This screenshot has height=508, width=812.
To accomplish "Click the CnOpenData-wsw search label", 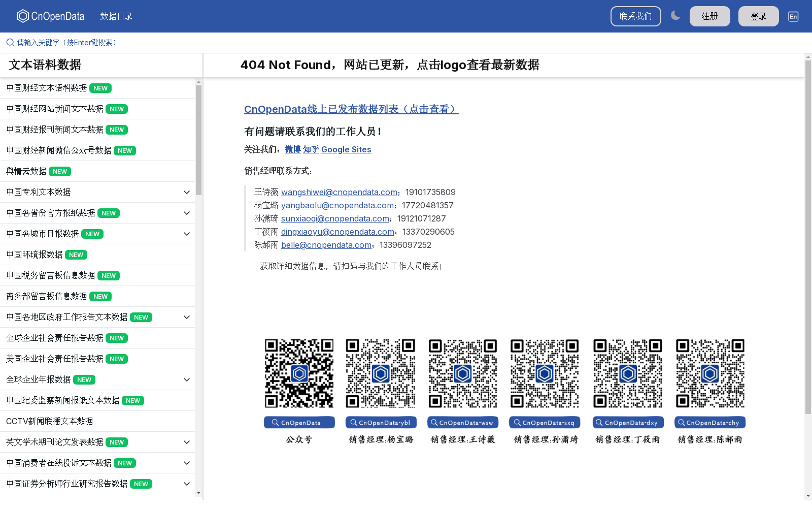I will coord(463,423).
